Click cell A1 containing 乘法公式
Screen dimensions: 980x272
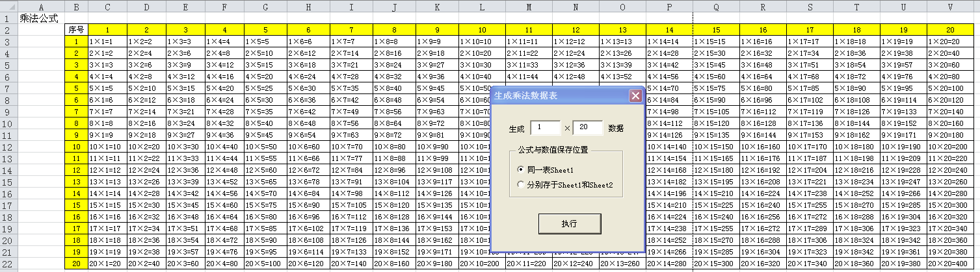click(x=42, y=18)
